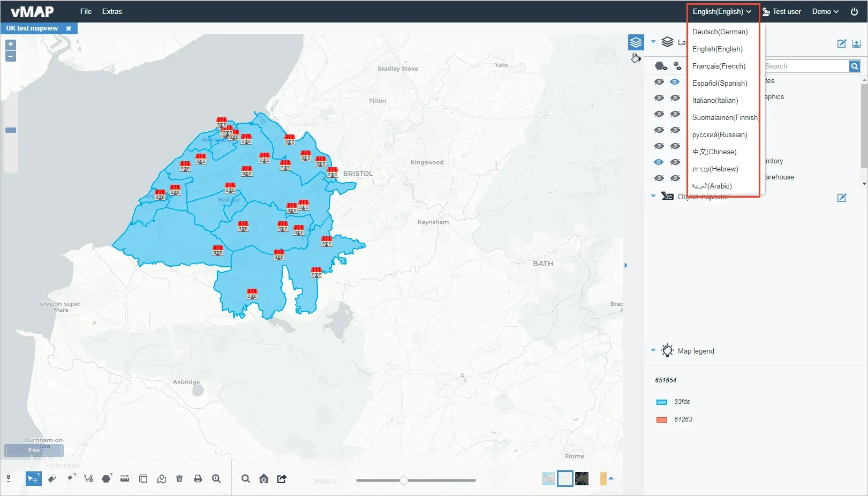Viewport: 868px width, 496px height.
Task: Open the Demo dropdown menu
Action: [x=825, y=11]
